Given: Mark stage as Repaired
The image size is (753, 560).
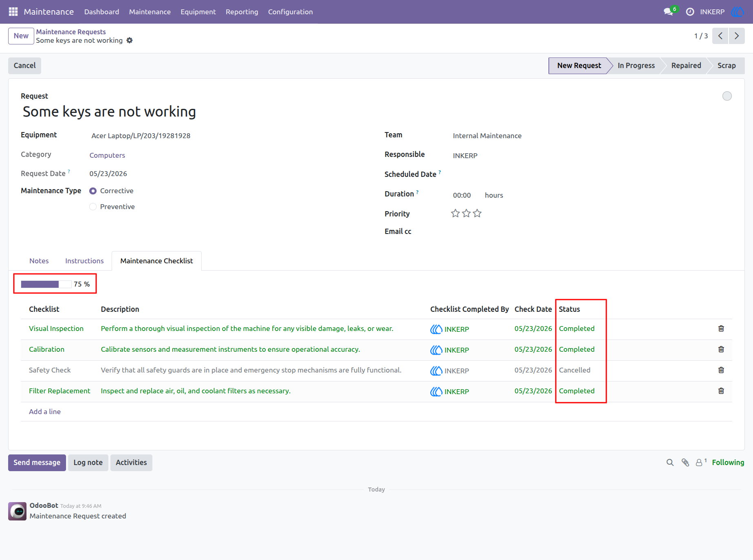Looking at the screenshot, I should (686, 66).
